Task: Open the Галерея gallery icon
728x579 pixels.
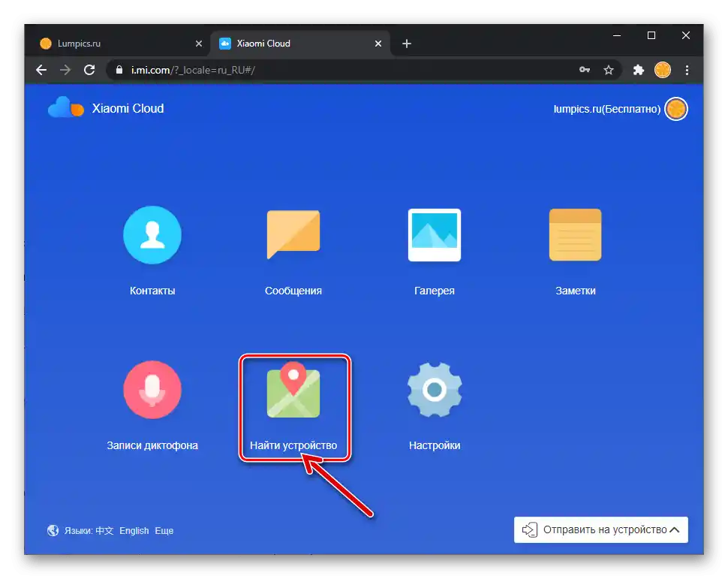Action: 435,234
